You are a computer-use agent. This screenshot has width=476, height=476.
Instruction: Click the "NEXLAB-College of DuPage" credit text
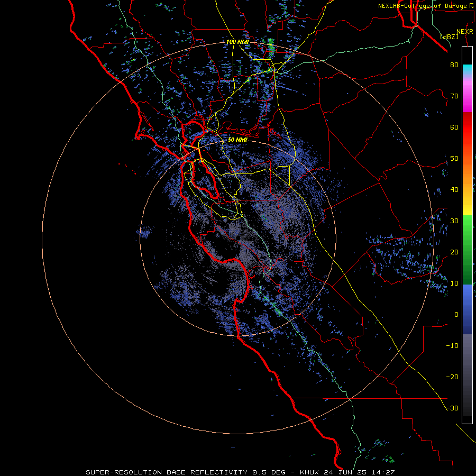[x=422, y=6]
